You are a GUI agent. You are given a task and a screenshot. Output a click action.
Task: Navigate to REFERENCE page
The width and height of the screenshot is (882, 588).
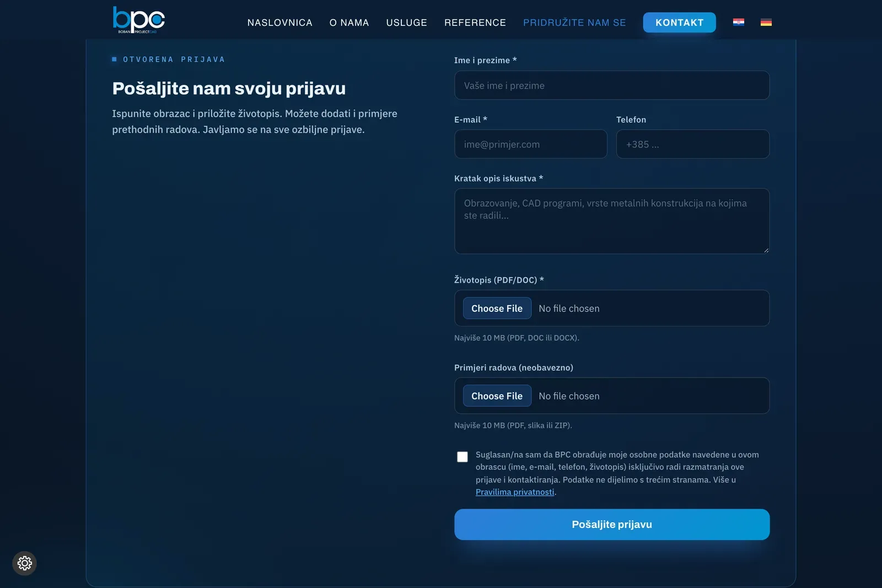pos(475,23)
